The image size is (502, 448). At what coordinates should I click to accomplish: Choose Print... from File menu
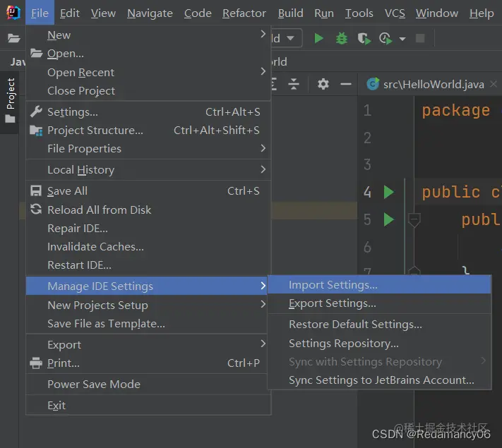coord(147,363)
